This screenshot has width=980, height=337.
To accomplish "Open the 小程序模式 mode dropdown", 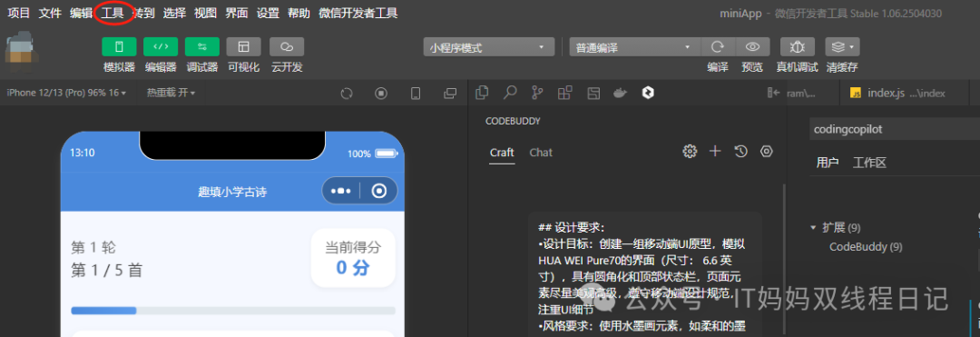I will tap(489, 47).
